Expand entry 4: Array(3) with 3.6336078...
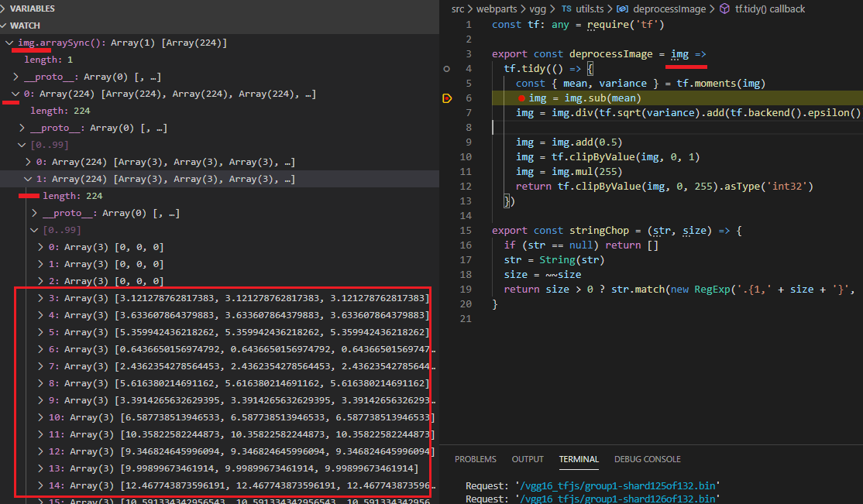 pos(41,315)
